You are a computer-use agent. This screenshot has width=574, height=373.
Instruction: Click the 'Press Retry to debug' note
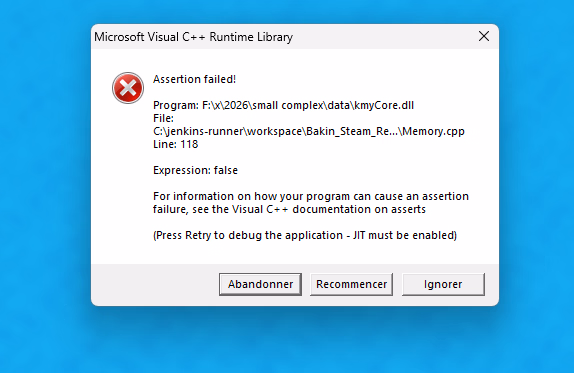[x=305, y=235]
